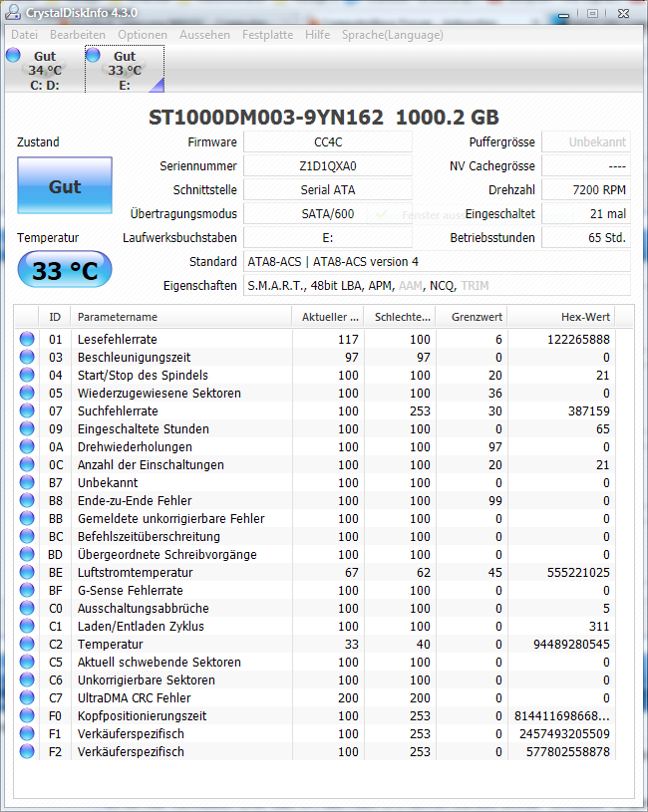Select the C: D: disk tab
648x812 pixels.
click(45, 70)
